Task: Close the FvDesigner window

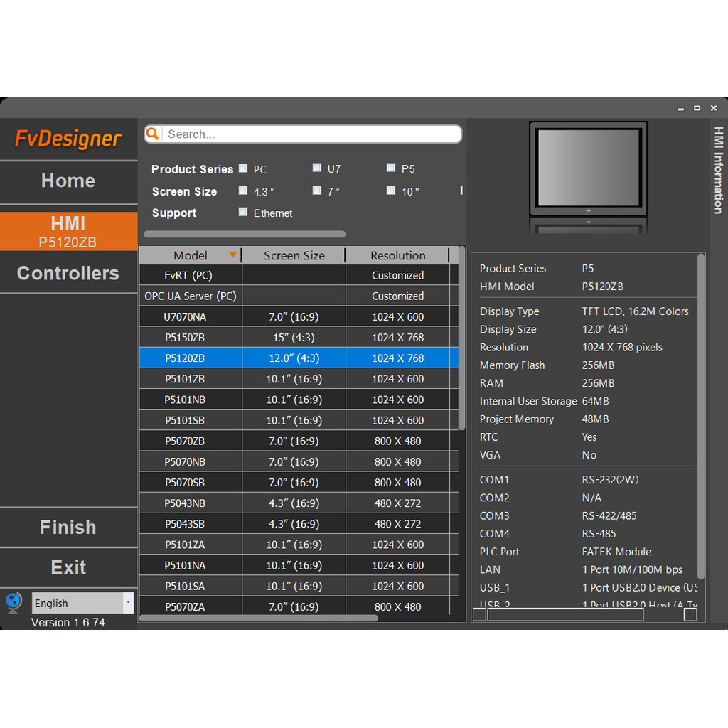Action: [714, 108]
